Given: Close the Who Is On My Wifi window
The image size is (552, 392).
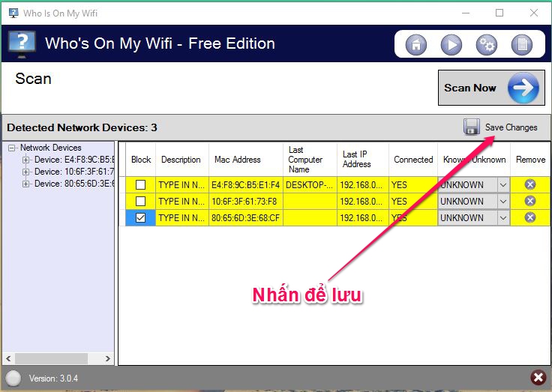Looking at the screenshot, I should 534,13.
